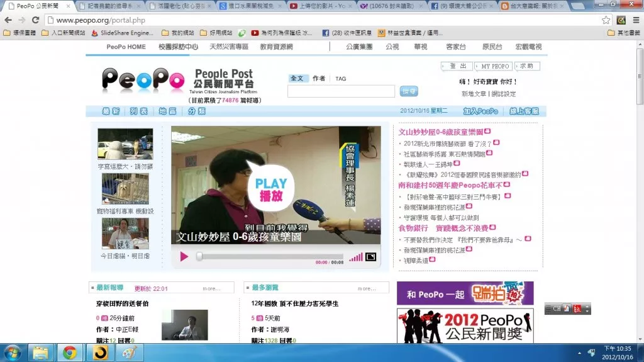This screenshot has width=644, height=362.
Task: Open 其他書籤 bookmarks folder
Action: [x=623, y=33]
